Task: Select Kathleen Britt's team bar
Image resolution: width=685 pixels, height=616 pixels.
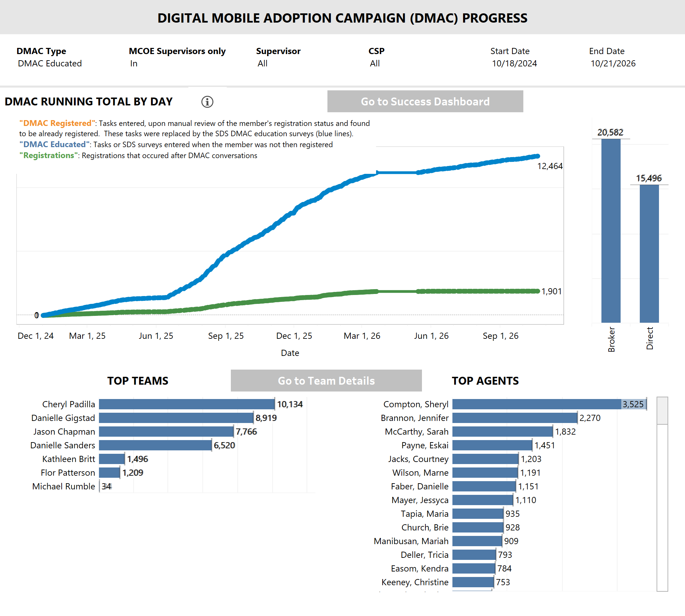Action: pos(112,459)
